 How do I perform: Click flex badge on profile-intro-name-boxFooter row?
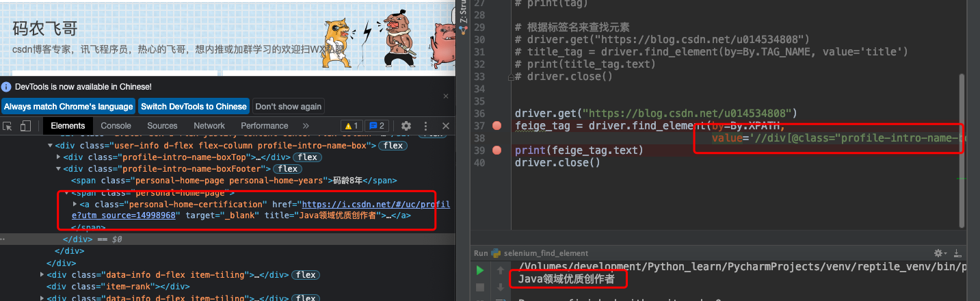pyautogui.click(x=287, y=169)
